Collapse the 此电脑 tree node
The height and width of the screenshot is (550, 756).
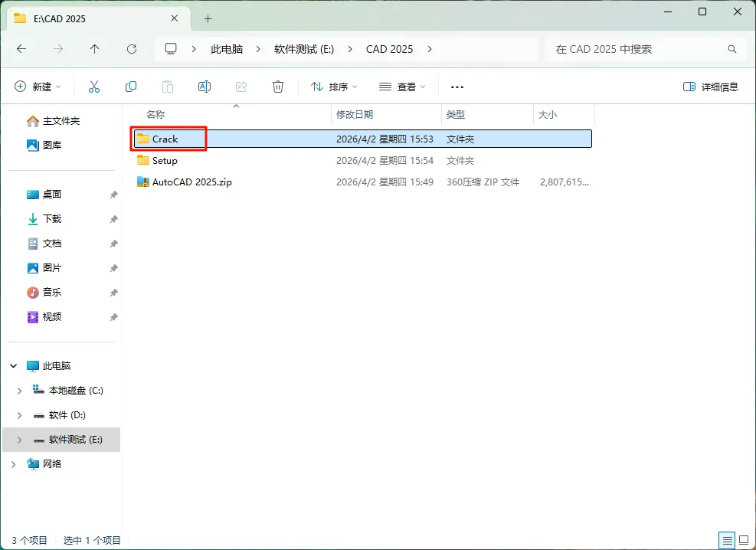click(x=14, y=366)
